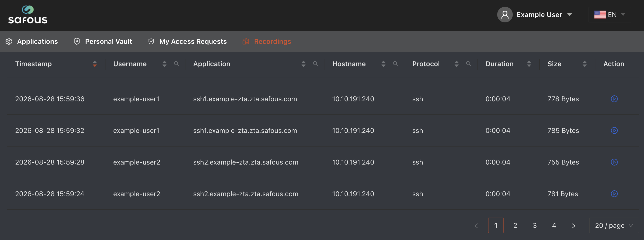Play the 15:59:24 recording

[x=614, y=194]
